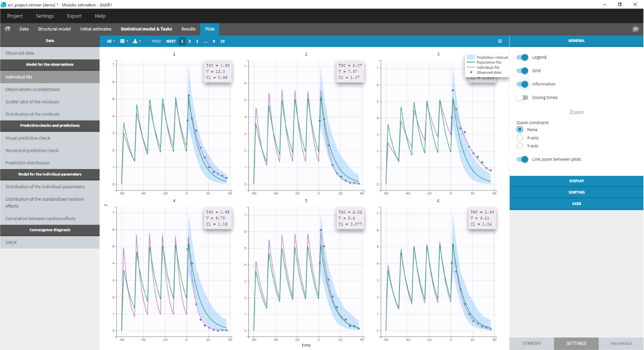Open Observations vs predictions plot
644x350 pixels.
tap(50, 89)
